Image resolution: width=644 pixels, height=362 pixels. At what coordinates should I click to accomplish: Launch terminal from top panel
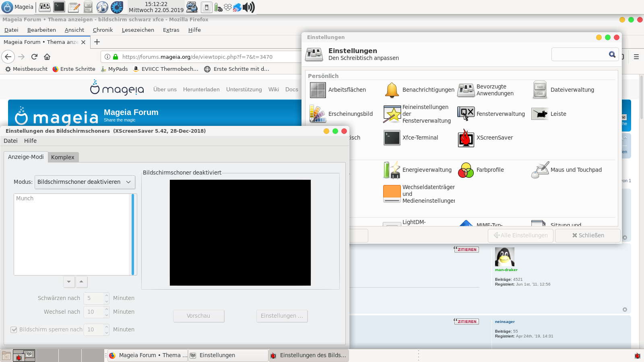tap(59, 7)
